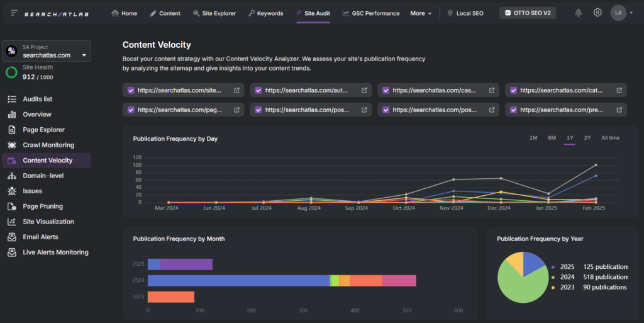Viewport: 644px width, 323px height.
Task: Go to Live Alerts Monitoring
Action: (x=55, y=252)
